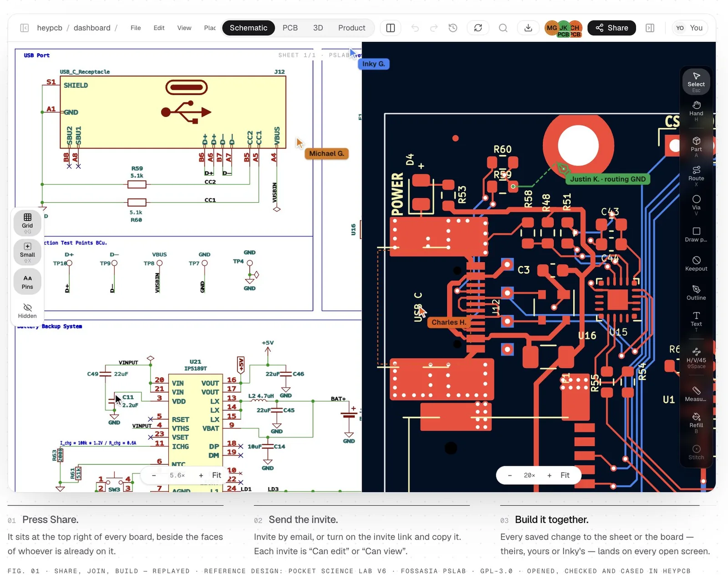Click the Share button
Viewport: 728px width, 580px height.
612,28
